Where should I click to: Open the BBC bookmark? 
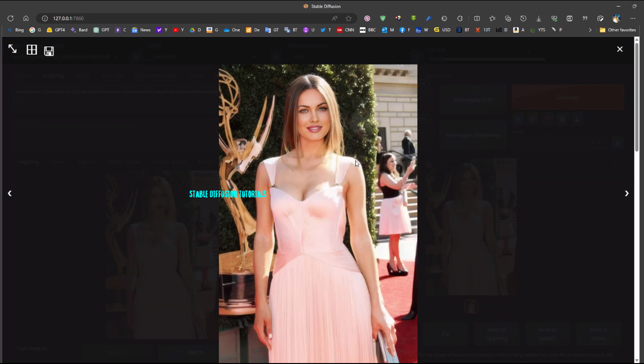click(x=368, y=30)
